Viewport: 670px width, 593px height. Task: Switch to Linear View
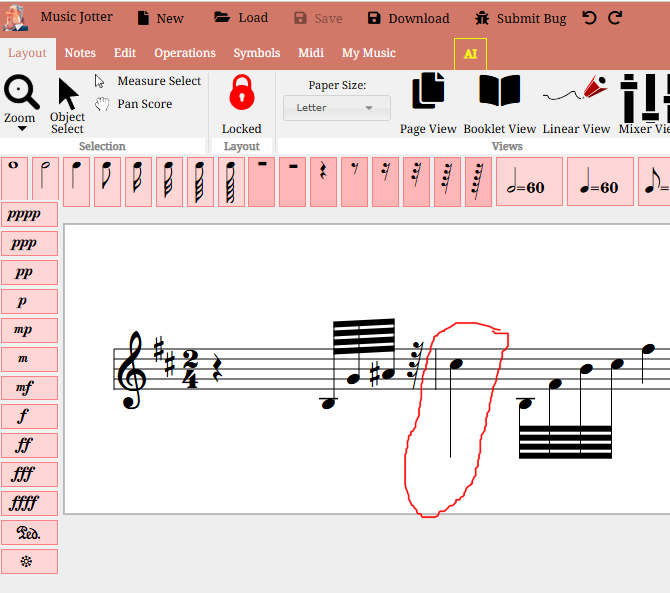click(576, 103)
